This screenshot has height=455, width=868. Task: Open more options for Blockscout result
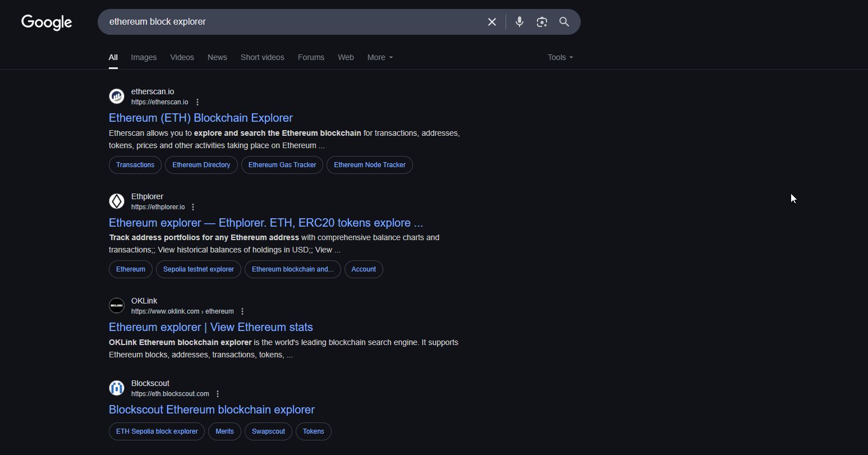(218, 394)
